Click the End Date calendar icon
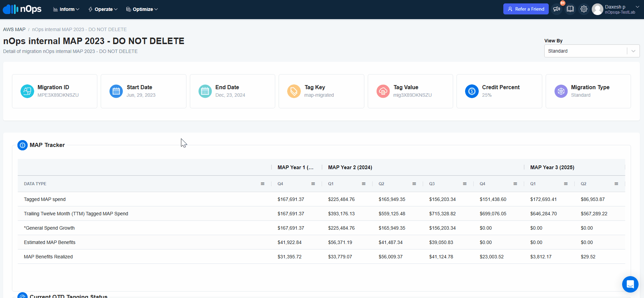 (x=205, y=91)
